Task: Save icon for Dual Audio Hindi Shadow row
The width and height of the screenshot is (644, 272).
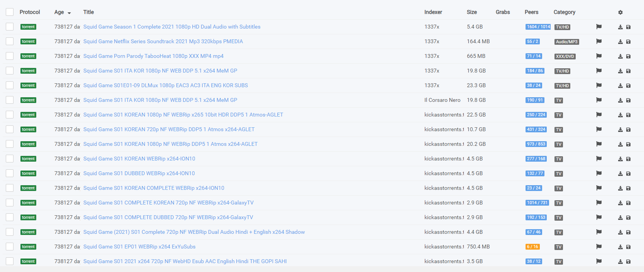Action: 628,232
